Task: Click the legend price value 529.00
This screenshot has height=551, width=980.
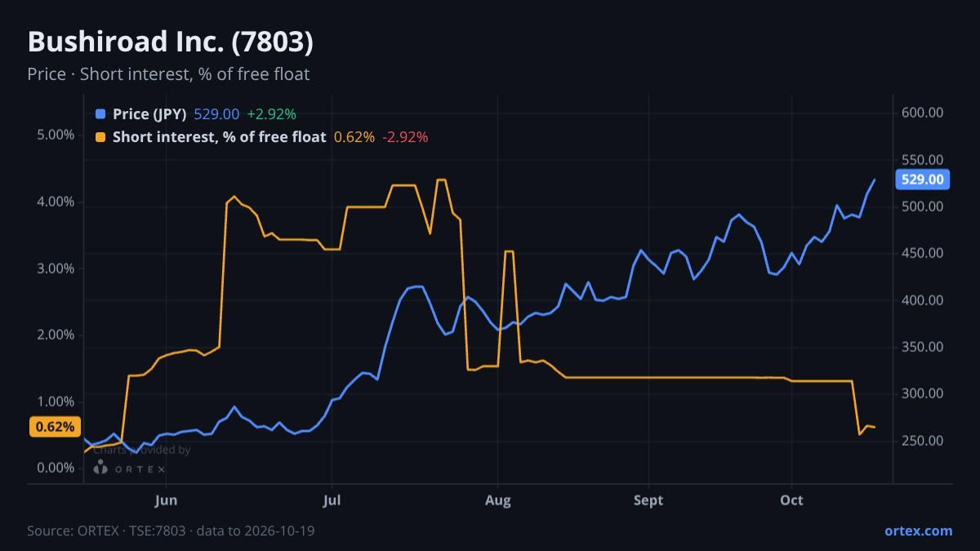Action: tap(216, 114)
